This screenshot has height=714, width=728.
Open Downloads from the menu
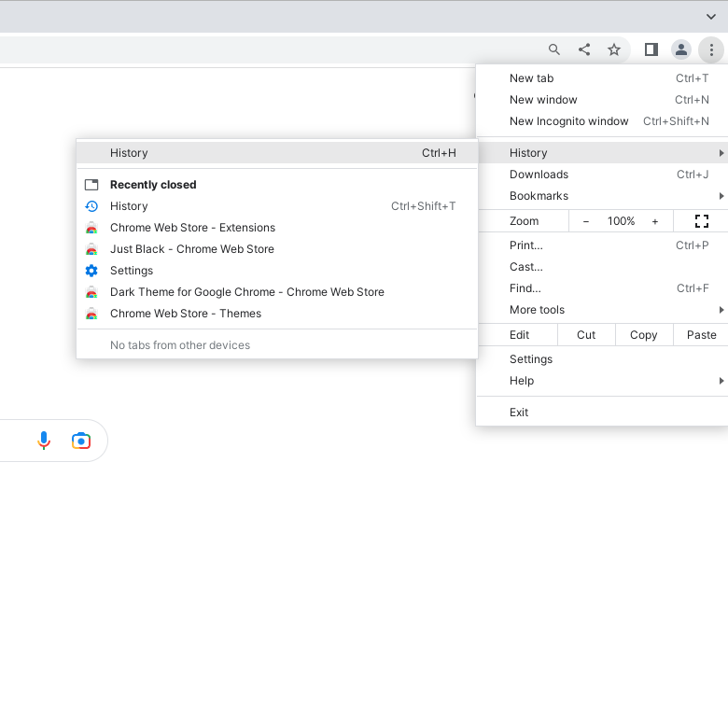click(x=602, y=175)
